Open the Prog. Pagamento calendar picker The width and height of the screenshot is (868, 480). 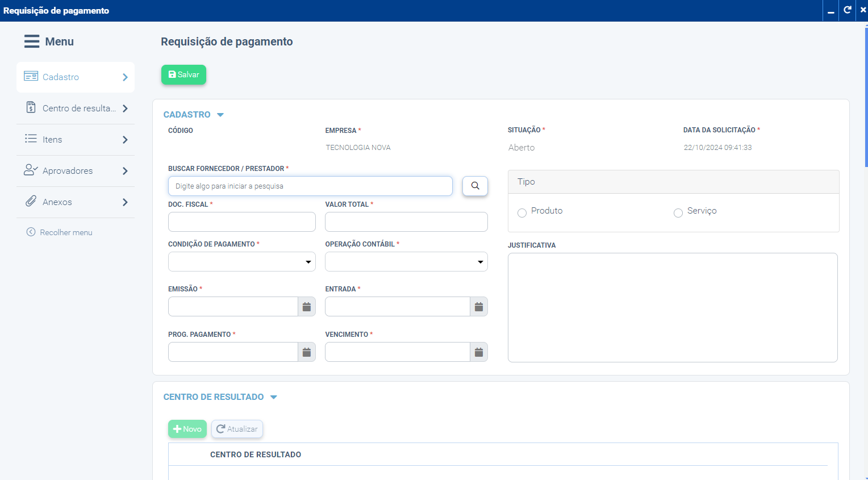307,352
